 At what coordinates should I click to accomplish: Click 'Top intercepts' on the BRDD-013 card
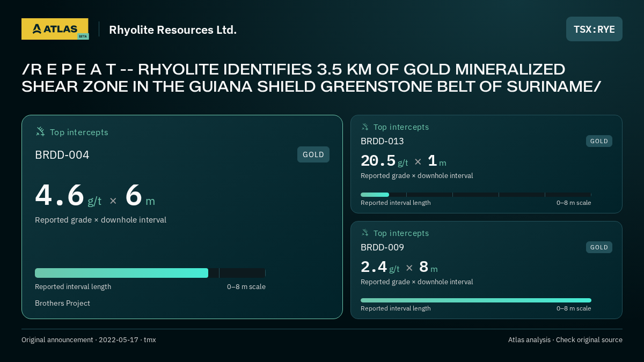tap(401, 127)
